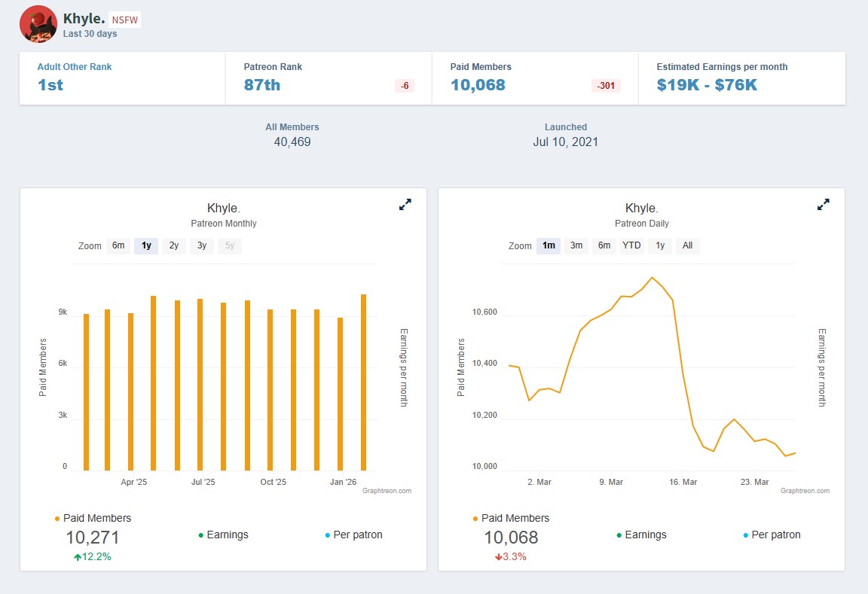Select the 10,271 monthly paid members figure

click(x=93, y=537)
